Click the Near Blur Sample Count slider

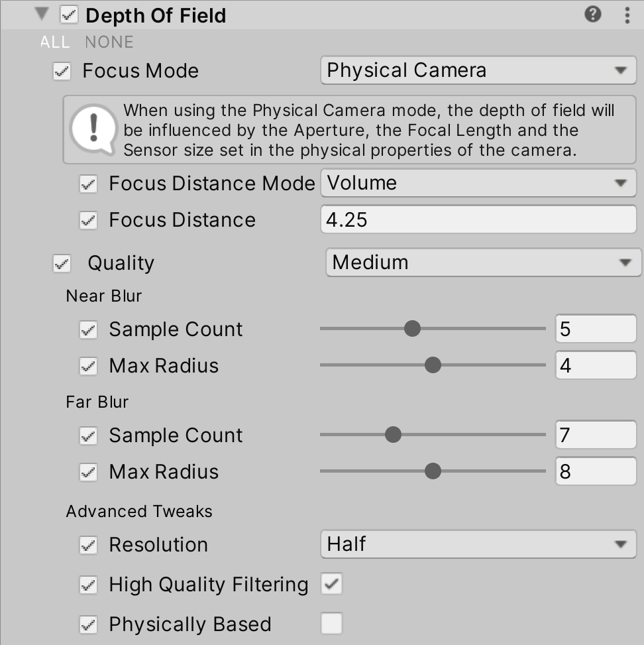click(x=432, y=329)
